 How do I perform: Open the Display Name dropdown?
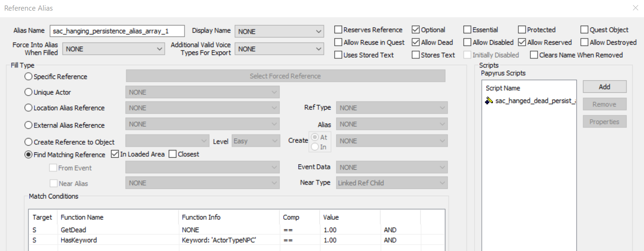(x=279, y=31)
